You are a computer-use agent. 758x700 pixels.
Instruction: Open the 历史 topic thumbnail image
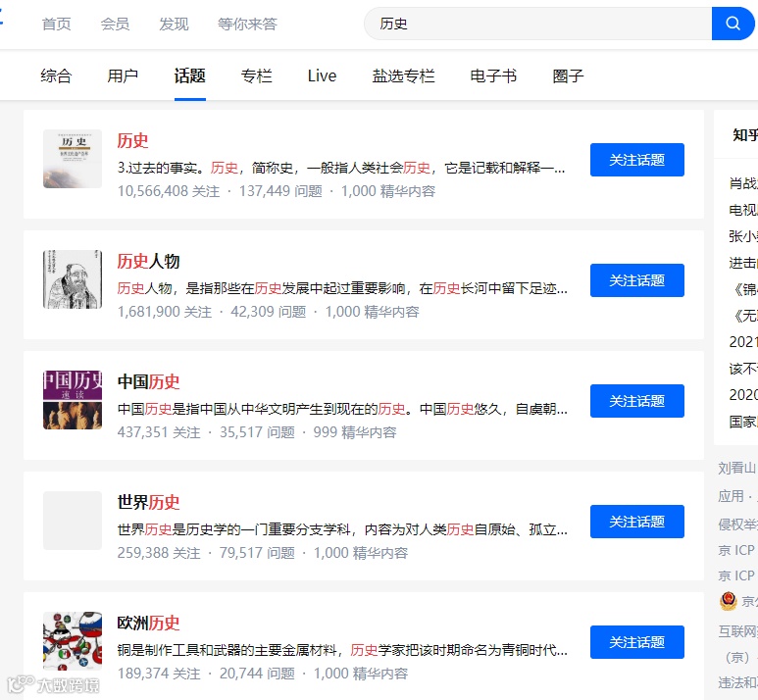pos(73,159)
